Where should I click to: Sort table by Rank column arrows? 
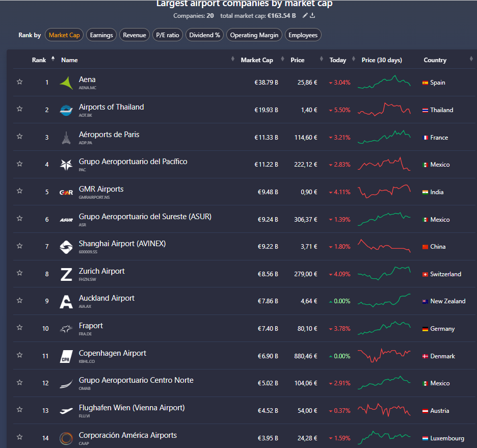click(53, 59)
